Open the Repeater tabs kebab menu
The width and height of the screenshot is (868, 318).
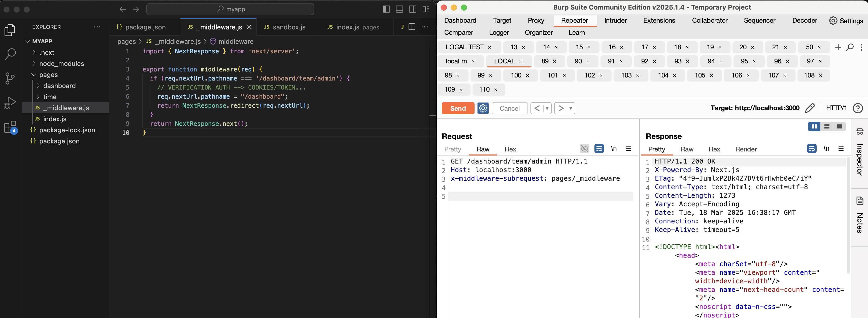point(861,48)
